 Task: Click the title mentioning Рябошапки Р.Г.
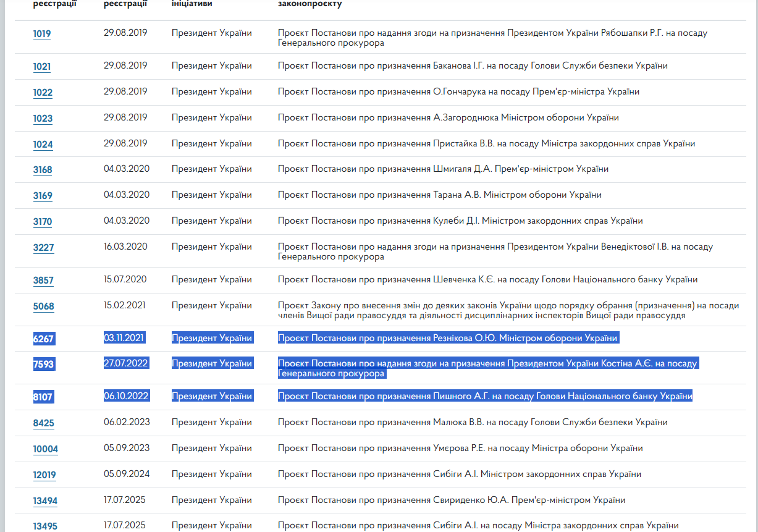pyautogui.click(x=492, y=38)
